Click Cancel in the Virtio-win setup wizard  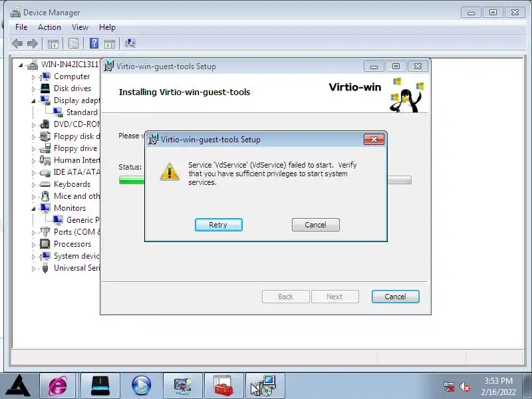pos(395,297)
